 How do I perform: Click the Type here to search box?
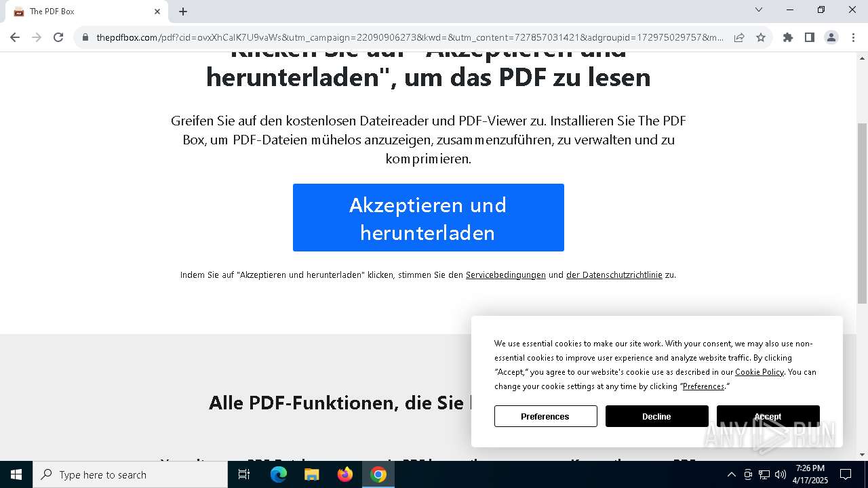pos(130,474)
